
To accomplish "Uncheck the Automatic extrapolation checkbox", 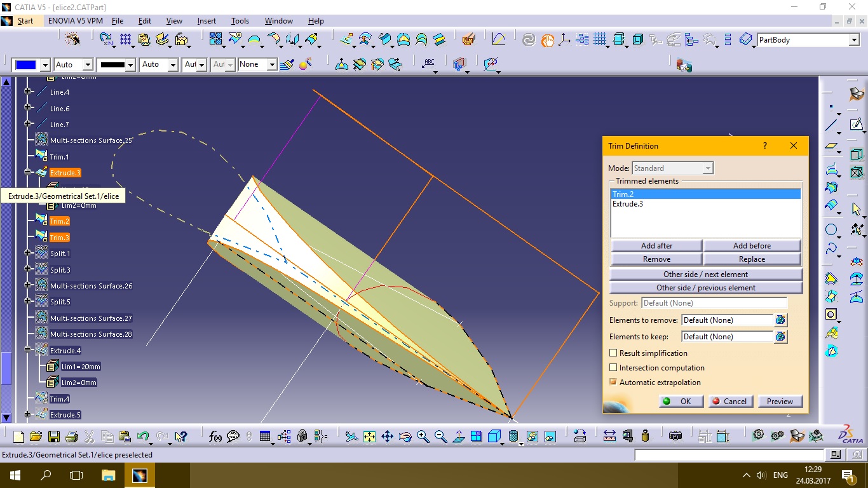I will [613, 382].
